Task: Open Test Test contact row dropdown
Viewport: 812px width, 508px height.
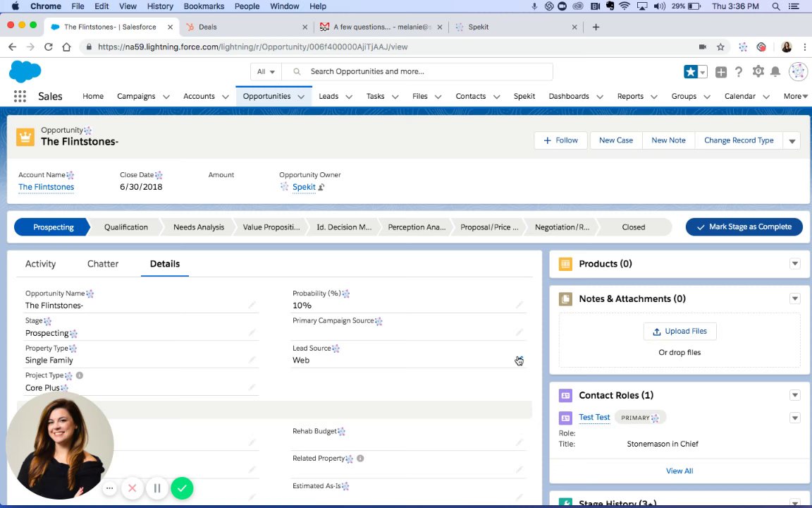Action: tap(795, 418)
